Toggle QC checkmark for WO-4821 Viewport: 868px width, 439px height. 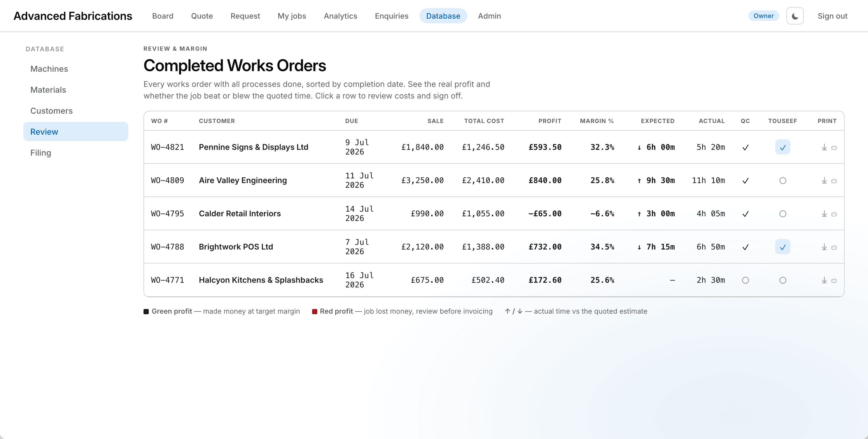pos(745,147)
